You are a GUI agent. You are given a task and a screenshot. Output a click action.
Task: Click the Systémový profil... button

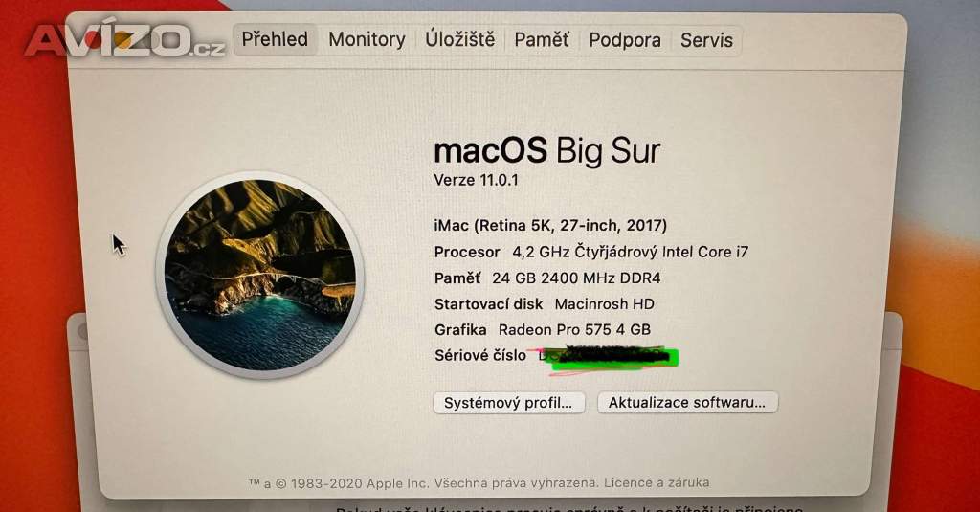click(x=509, y=403)
